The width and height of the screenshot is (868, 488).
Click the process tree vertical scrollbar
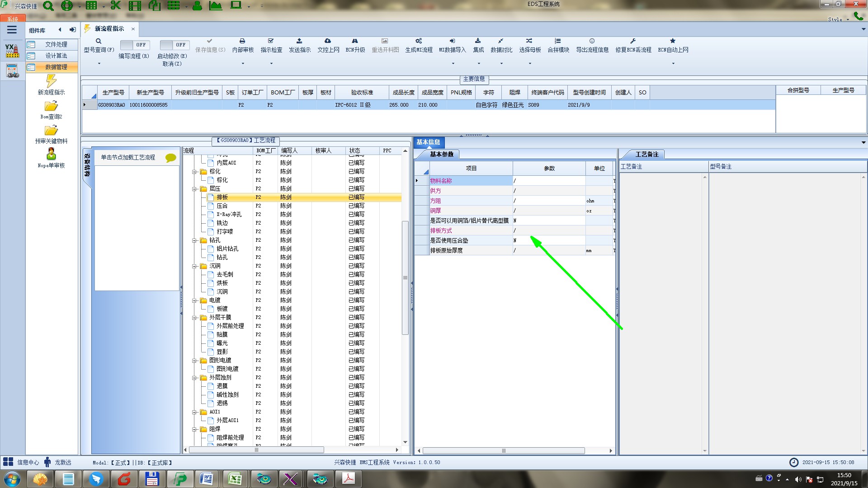pos(405,278)
